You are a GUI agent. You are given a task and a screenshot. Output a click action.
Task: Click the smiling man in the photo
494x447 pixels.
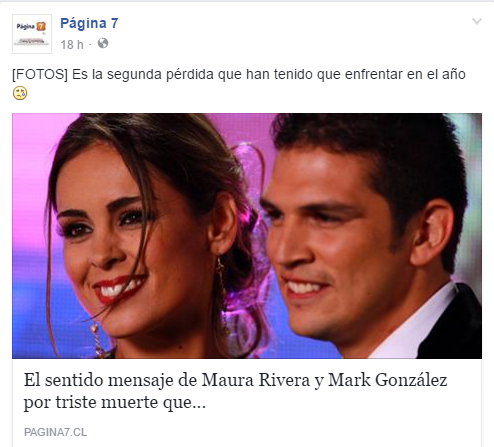click(367, 233)
